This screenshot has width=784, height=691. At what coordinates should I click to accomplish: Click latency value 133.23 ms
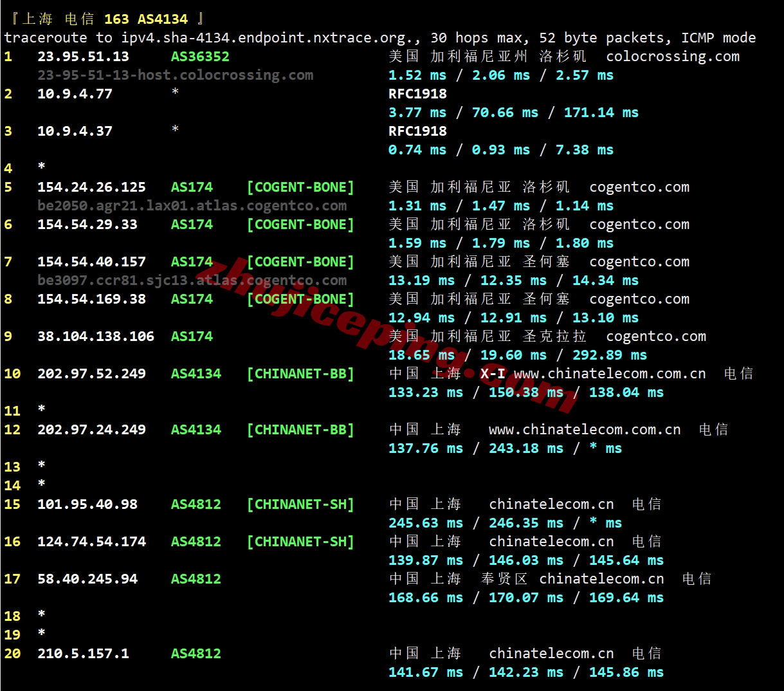tap(426, 392)
